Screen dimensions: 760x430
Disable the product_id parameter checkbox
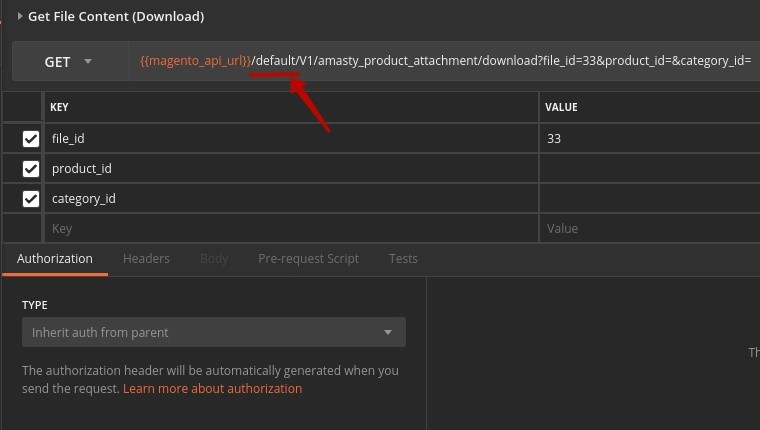31,169
